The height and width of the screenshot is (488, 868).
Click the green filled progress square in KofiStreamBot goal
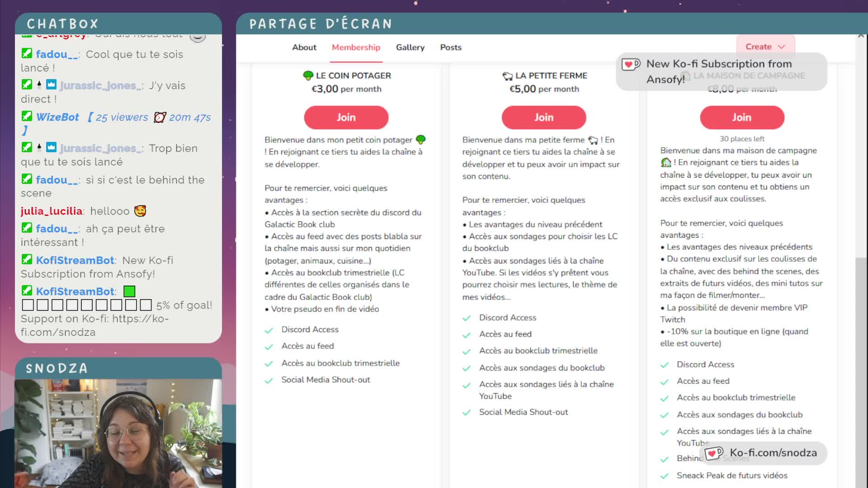tap(129, 291)
